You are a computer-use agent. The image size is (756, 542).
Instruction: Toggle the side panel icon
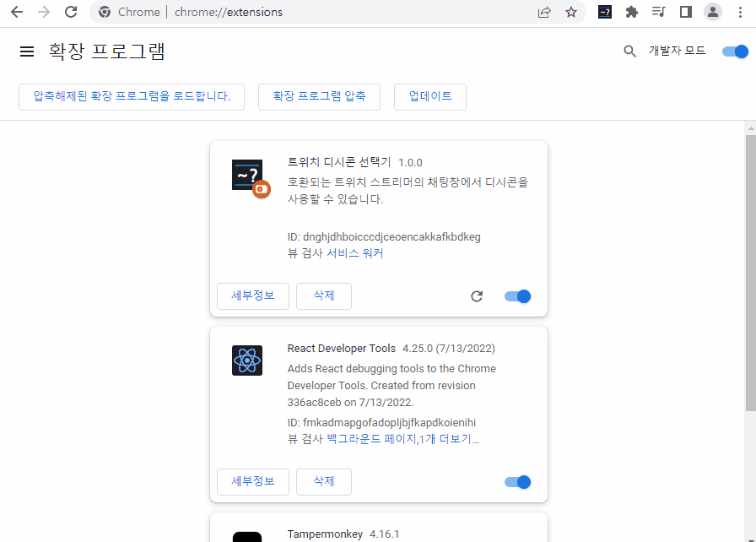point(686,12)
